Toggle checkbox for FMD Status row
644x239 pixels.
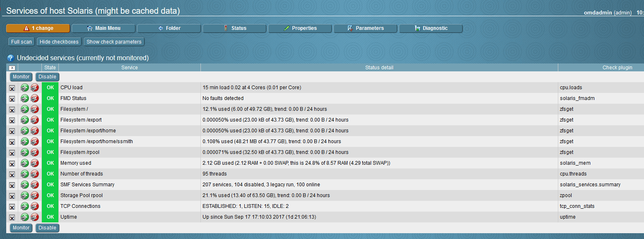click(12, 99)
